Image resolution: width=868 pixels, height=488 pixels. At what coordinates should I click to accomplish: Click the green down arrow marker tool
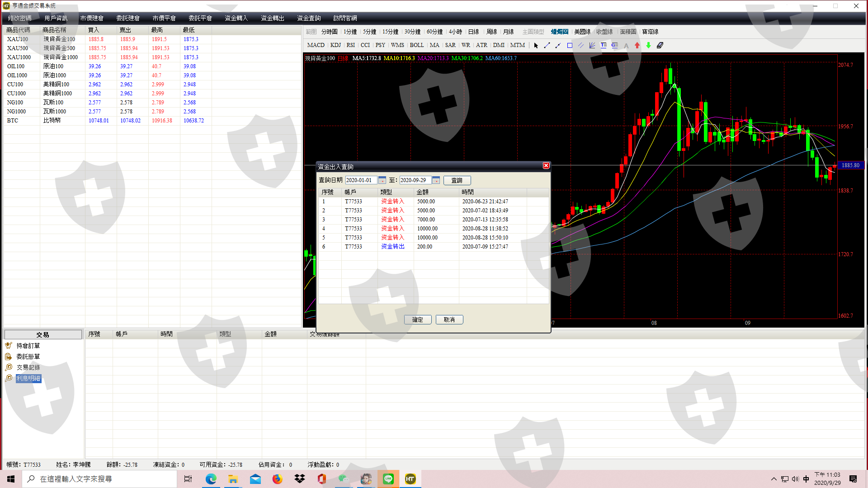point(649,45)
